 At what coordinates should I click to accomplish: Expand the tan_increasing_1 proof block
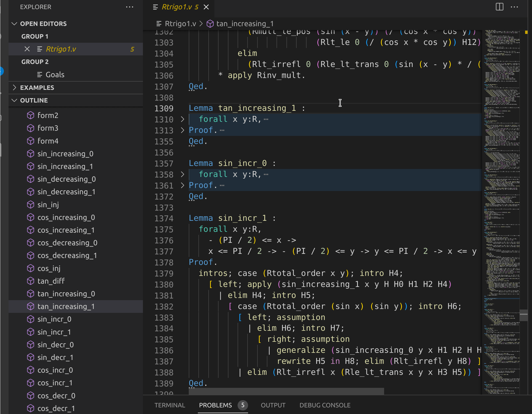[183, 130]
